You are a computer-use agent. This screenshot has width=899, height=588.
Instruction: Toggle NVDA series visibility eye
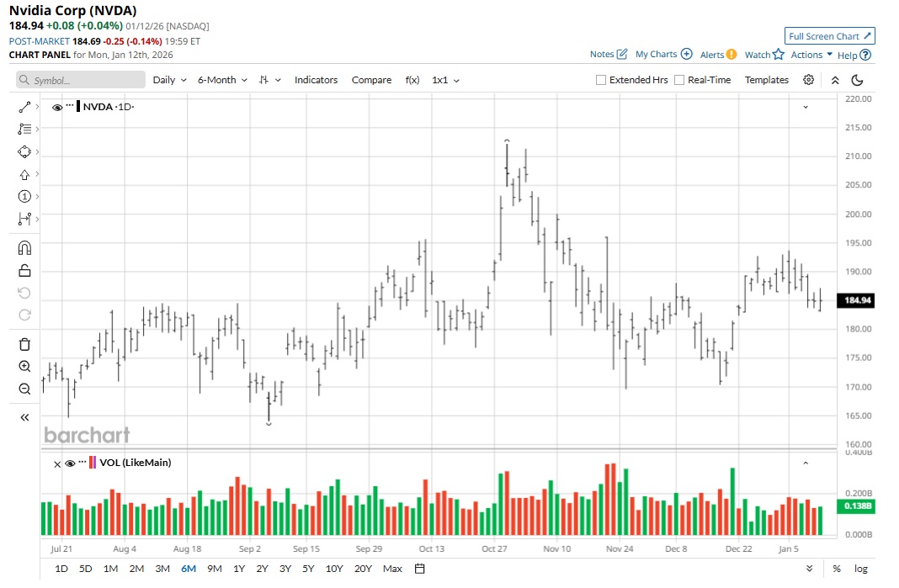coord(56,107)
